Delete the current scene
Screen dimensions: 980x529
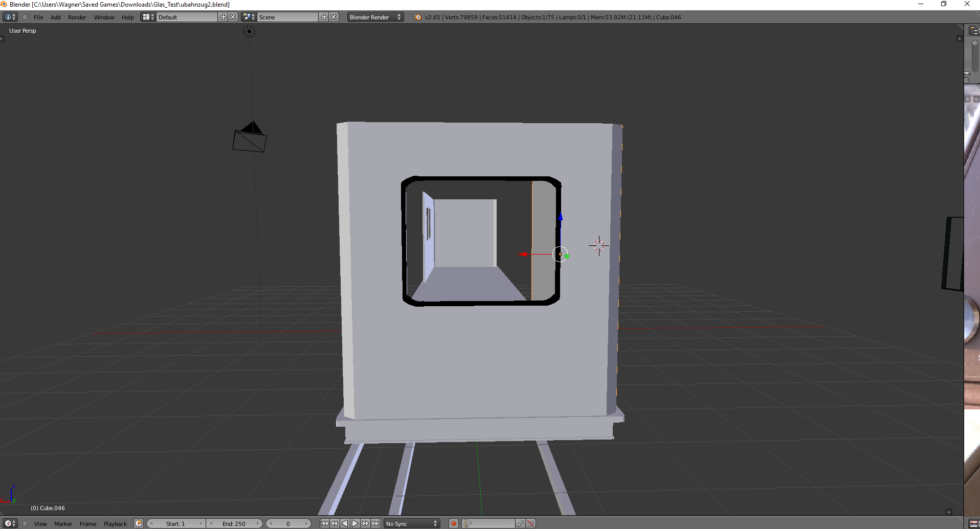[334, 17]
